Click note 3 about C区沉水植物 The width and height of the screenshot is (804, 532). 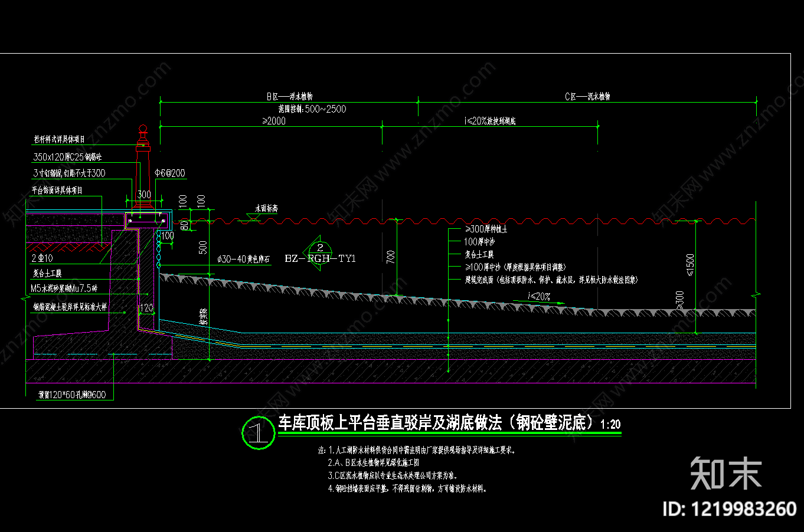coord(393,475)
